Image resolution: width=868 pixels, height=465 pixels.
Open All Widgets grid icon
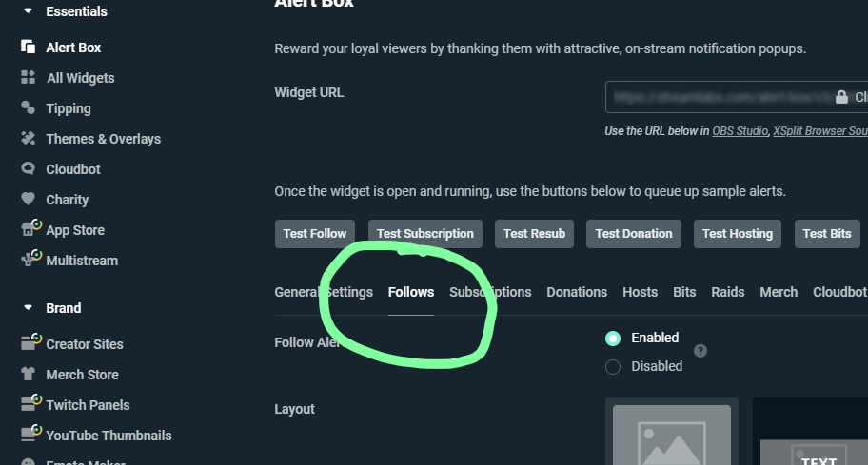[x=28, y=78]
